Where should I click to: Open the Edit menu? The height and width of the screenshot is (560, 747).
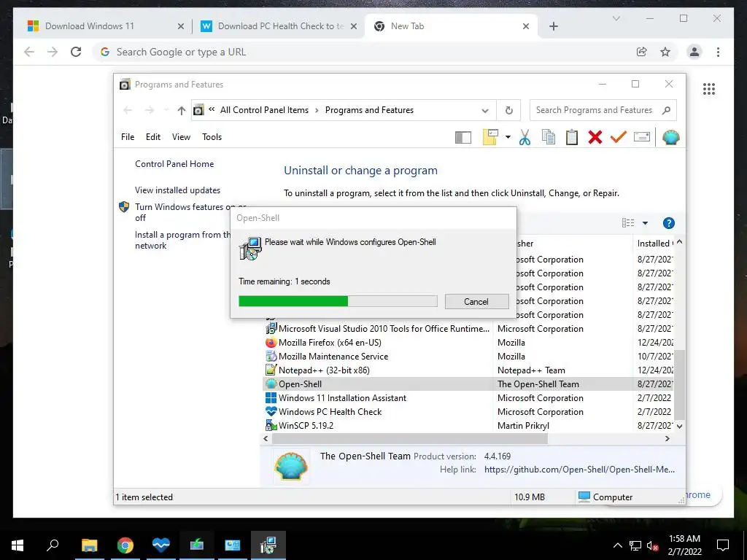tap(153, 137)
